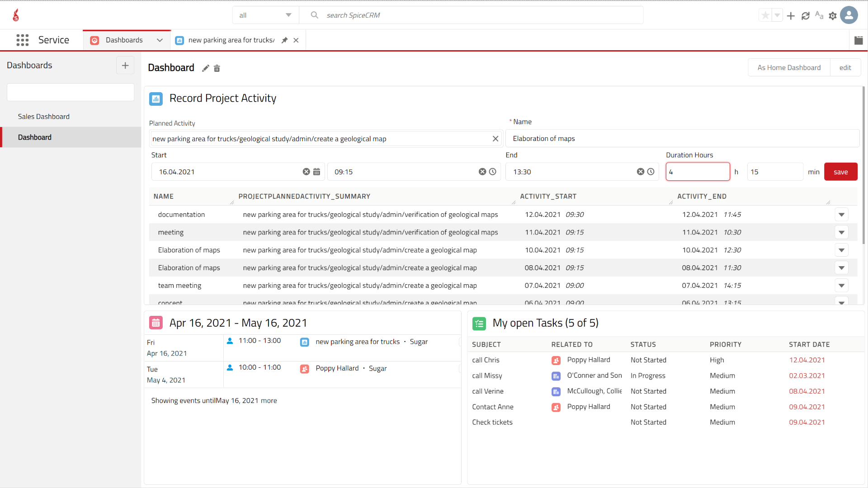868x488 pixels.
Task: Click call Verine task subject
Action: [x=487, y=391]
